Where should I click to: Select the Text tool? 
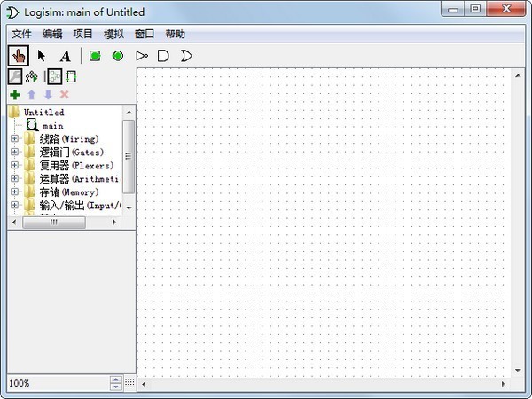click(x=65, y=56)
